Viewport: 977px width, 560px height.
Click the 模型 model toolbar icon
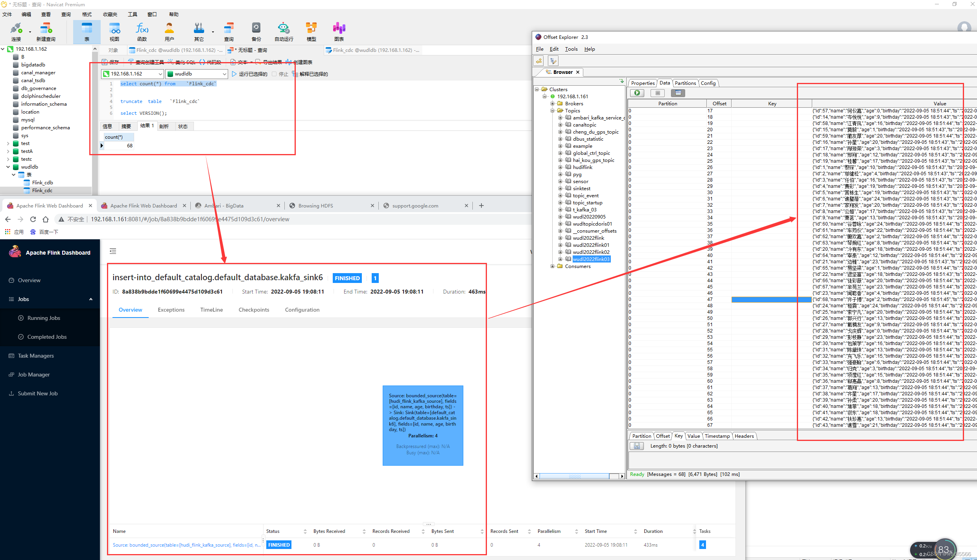(311, 31)
